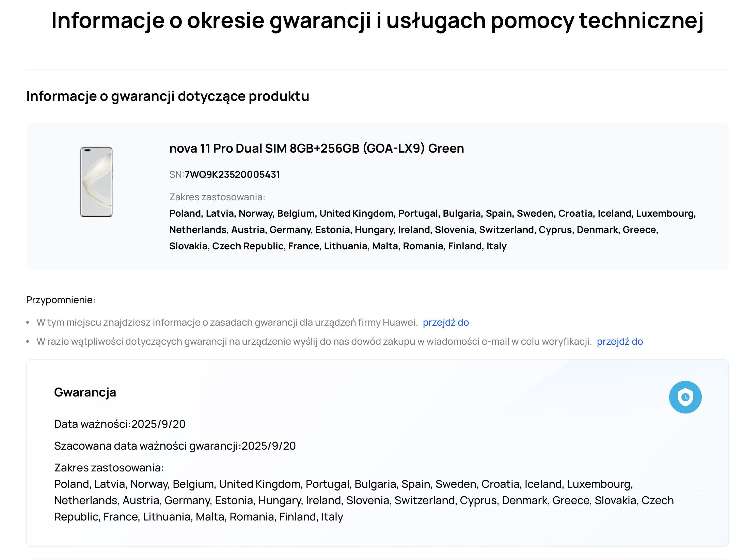Screen dimensions: 743x560
Task: Click the 'Data ważności:2025/9/20' line
Action: [x=120, y=424]
